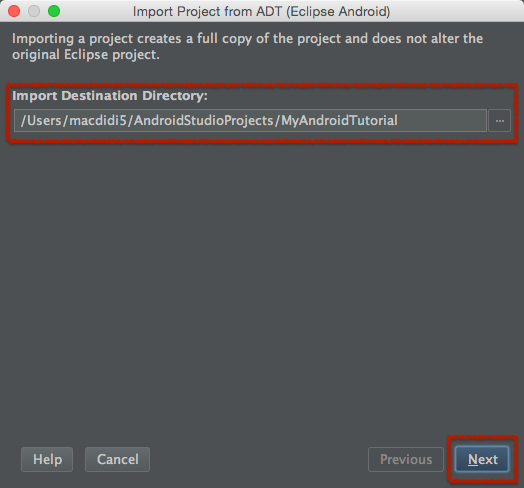Maximize the dialog using the green button
Viewport: 524px width, 488px height.
(54, 11)
